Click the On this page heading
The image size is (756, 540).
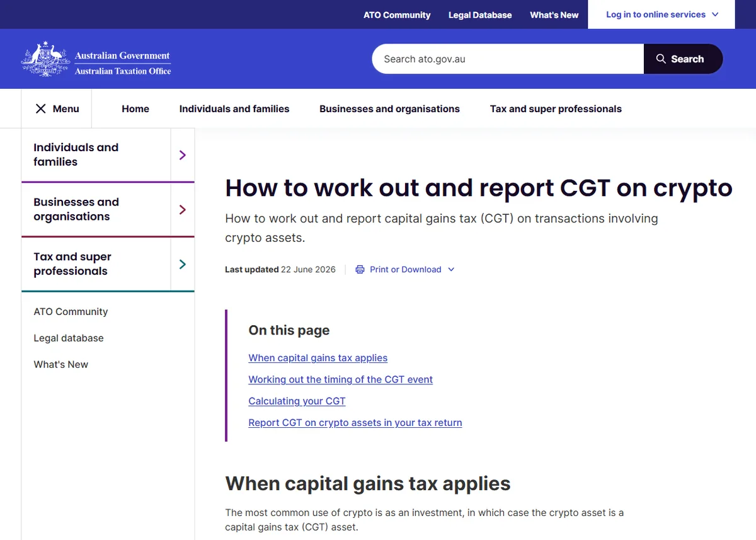(289, 330)
